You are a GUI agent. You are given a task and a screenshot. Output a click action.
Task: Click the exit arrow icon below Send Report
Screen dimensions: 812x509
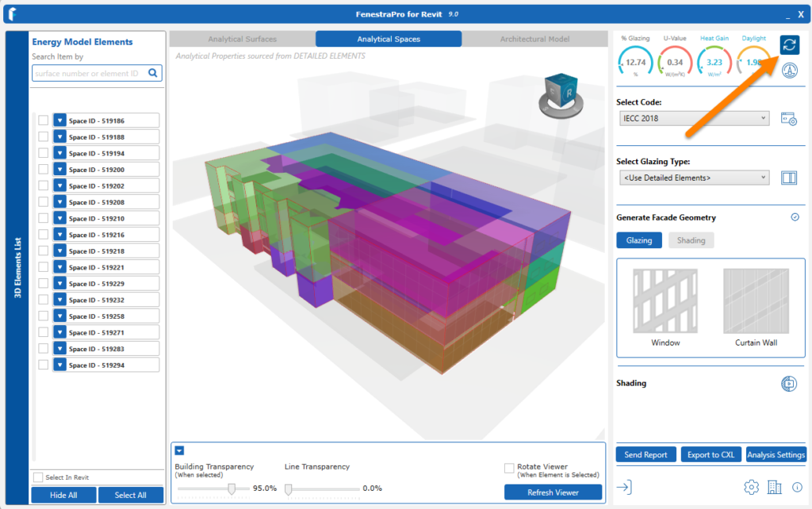point(624,487)
